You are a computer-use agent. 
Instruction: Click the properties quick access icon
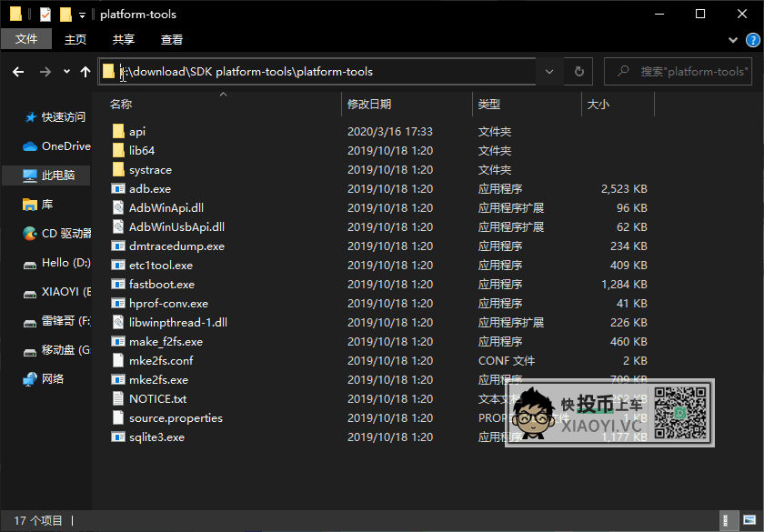pos(45,15)
